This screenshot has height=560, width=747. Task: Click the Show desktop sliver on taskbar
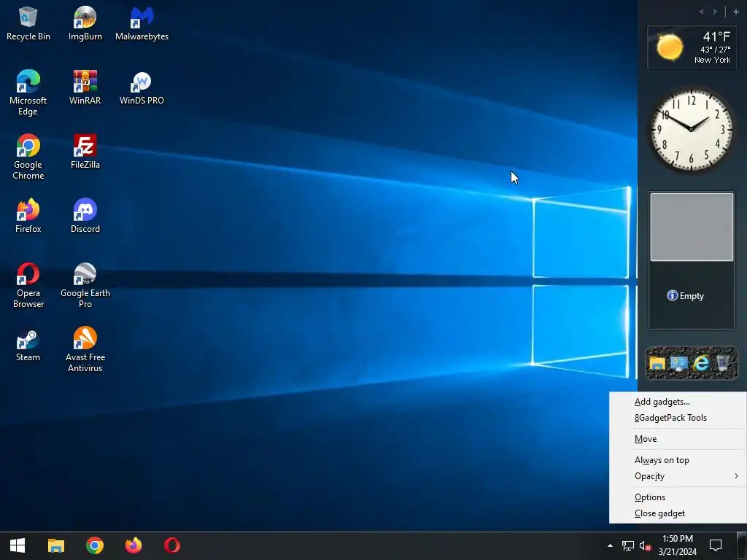(742, 545)
